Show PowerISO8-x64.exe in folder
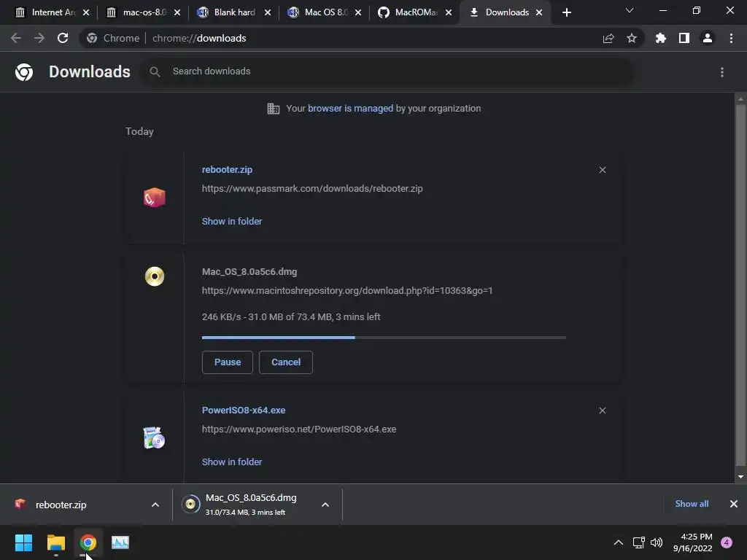747x560 pixels. point(232,462)
